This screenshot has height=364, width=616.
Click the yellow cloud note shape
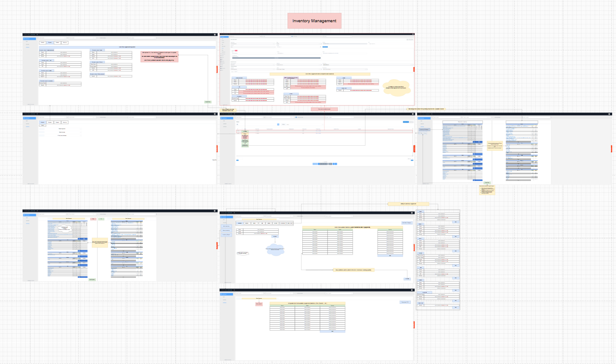[x=396, y=87]
